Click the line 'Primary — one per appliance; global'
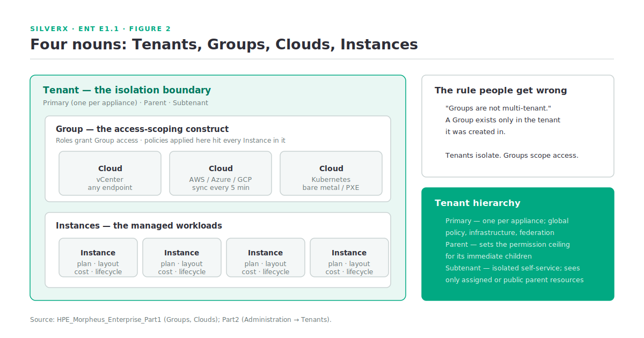This screenshot has height=338, width=644. [507, 221]
